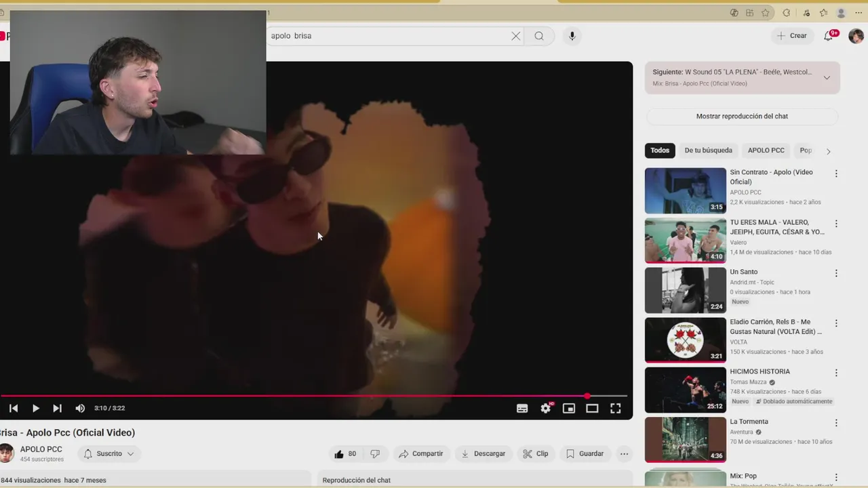This screenshot has height=488, width=868.
Task: Clear the search box with the X icon
Action: 516,36
